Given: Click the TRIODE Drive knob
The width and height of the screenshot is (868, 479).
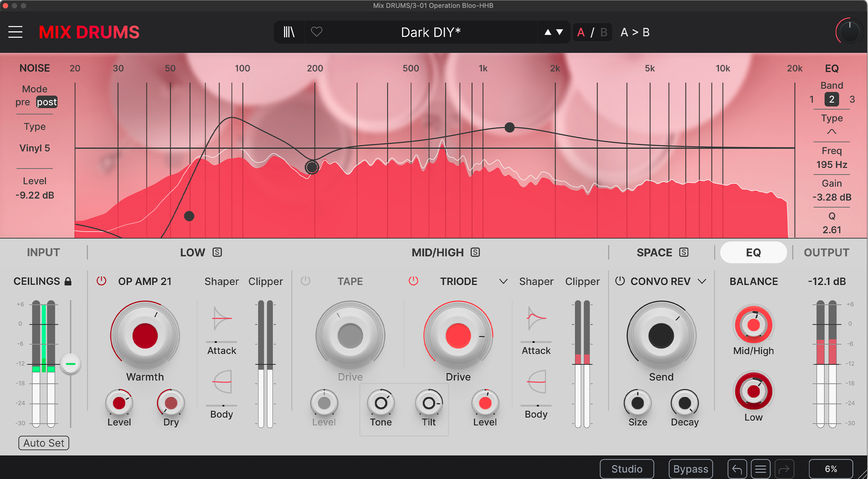Looking at the screenshot, I should tap(458, 335).
